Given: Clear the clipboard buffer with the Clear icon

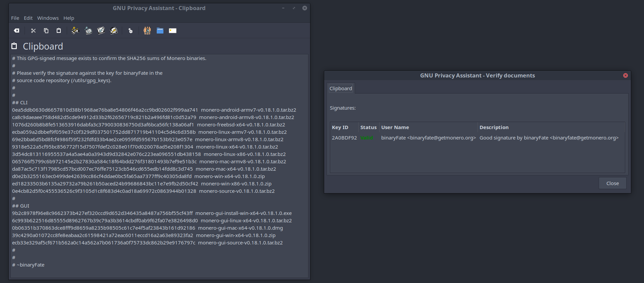Looking at the screenshot, I should click(16, 31).
